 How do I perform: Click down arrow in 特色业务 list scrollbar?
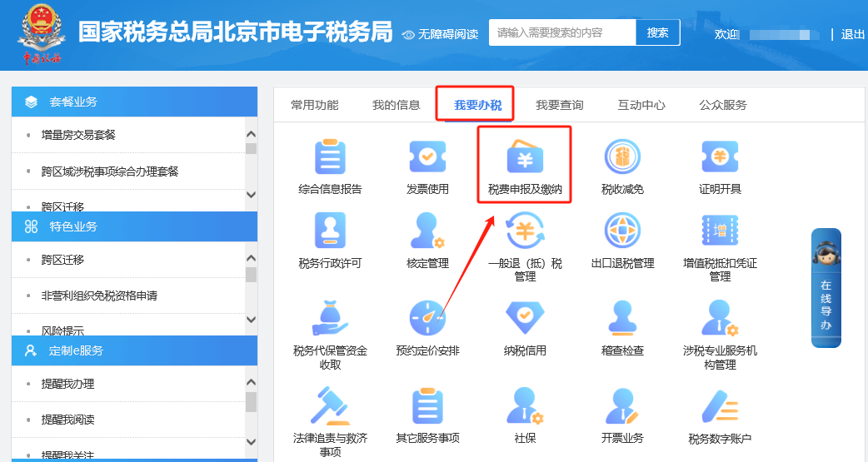[x=251, y=320]
